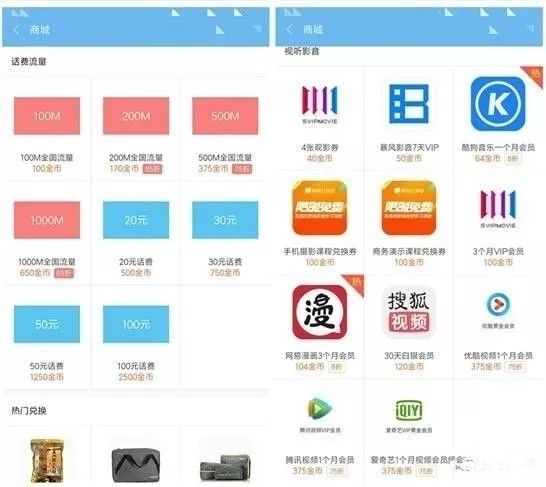Select the 20元 blue phone credit tile

[x=136, y=220]
